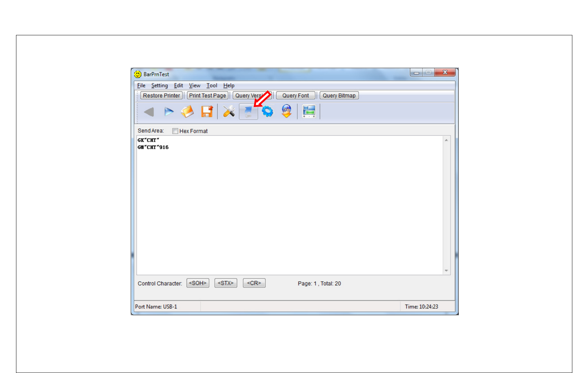Save using the orange floppy disk icon
588x373 pixels.
coord(207,112)
